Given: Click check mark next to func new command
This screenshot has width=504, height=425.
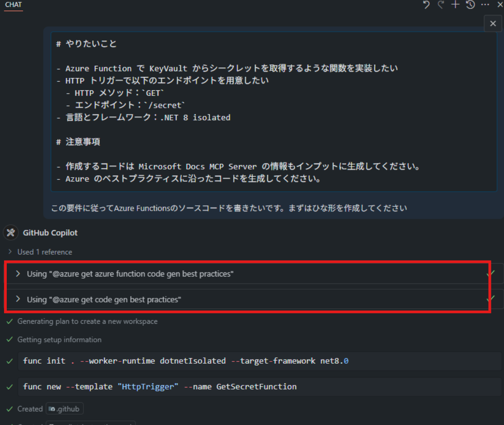Looking at the screenshot, I should [10, 387].
